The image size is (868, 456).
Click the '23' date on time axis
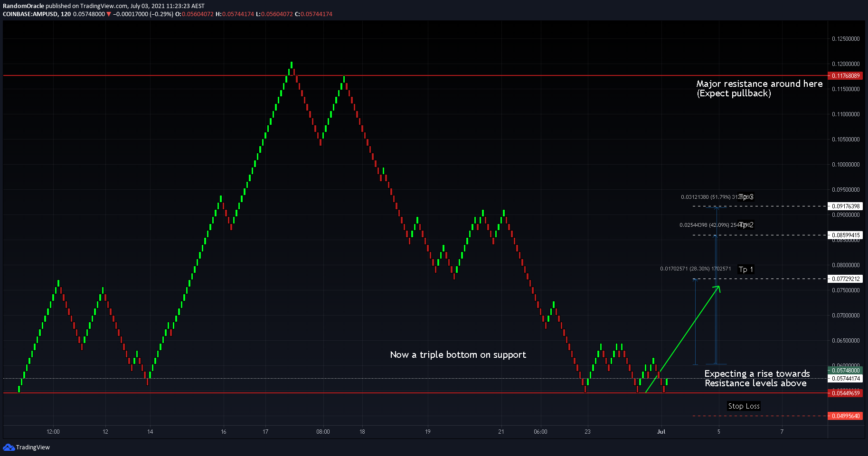tap(587, 432)
